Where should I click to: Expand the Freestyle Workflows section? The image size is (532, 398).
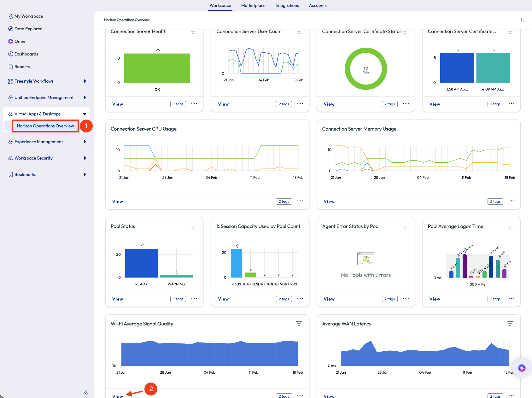tap(85, 81)
